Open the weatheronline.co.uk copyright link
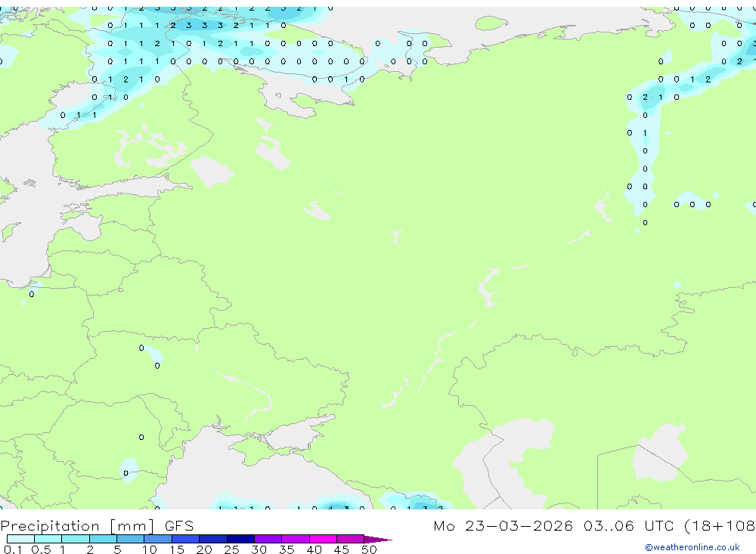The height and width of the screenshot is (554, 756). (692, 547)
